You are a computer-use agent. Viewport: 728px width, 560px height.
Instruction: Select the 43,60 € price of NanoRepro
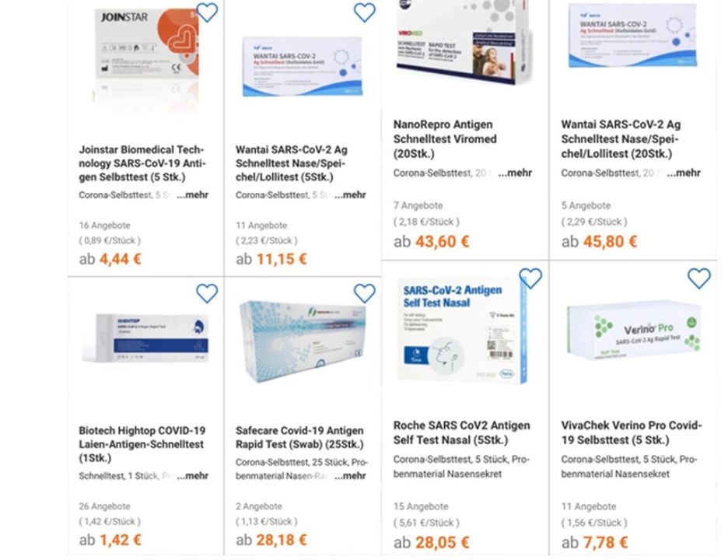[x=443, y=241]
